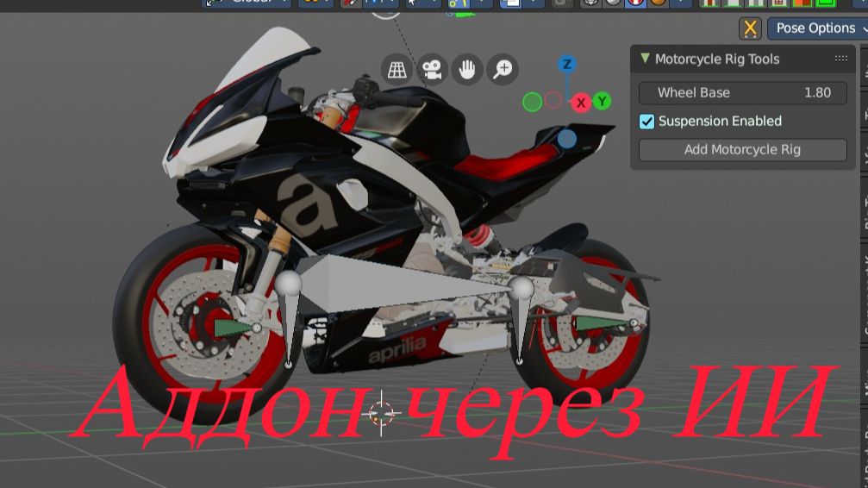The height and width of the screenshot is (488, 868).
Task: Switch to camera view icon
Action: tap(432, 69)
